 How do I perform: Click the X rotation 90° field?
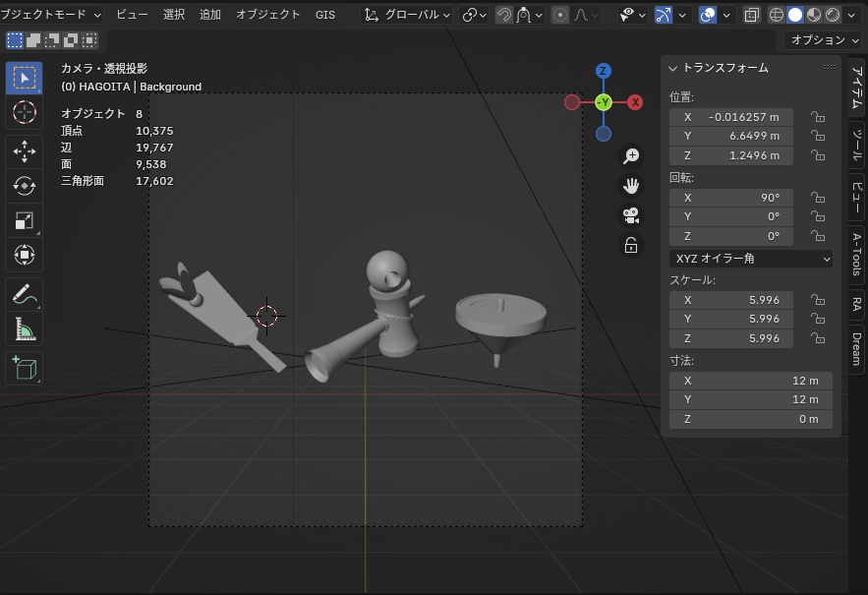point(731,197)
